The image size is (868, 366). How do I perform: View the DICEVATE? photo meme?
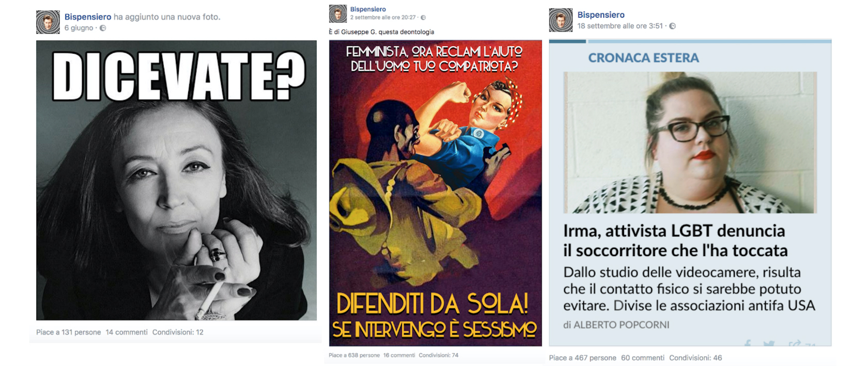(x=176, y=180)
